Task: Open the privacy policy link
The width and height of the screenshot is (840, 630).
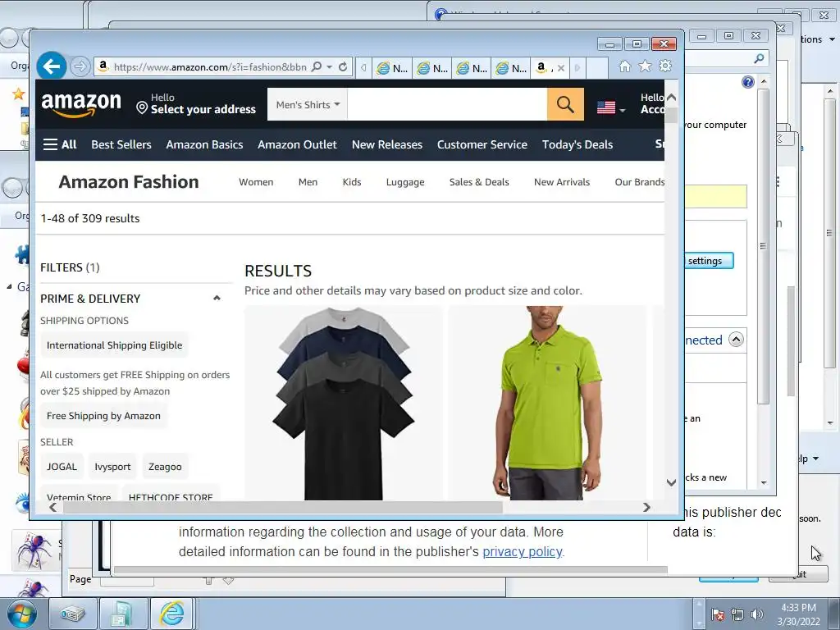Action: 523,552
